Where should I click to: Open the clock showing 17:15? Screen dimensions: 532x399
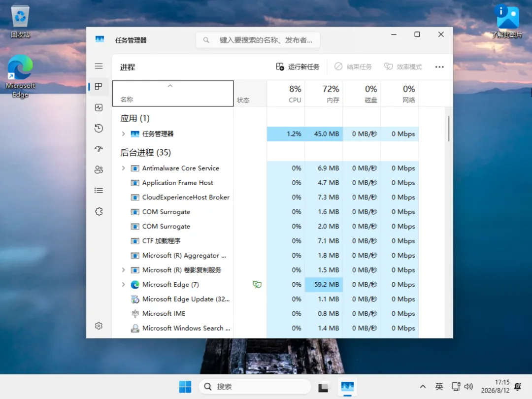[496, 387]
